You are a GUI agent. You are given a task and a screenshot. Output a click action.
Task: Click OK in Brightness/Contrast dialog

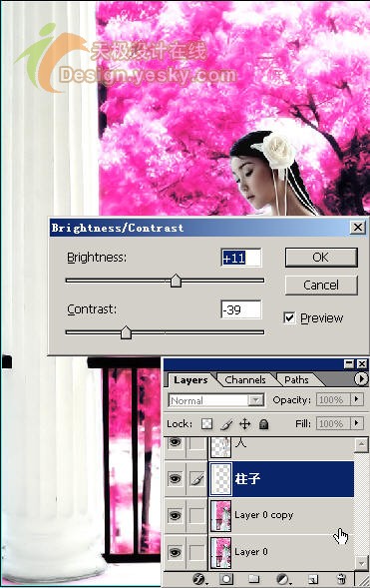tap(321, 258)
